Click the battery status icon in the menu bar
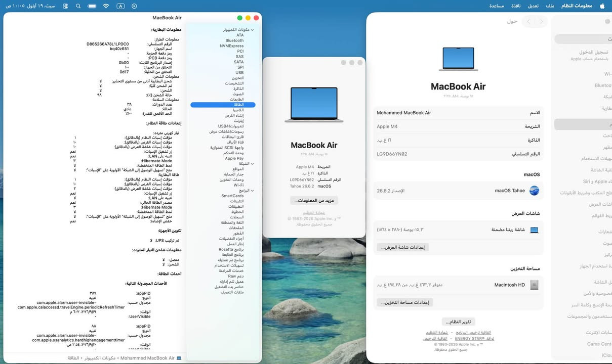This screenshot has height=364, width=612. pyautogui.click(x=92, y=6)
